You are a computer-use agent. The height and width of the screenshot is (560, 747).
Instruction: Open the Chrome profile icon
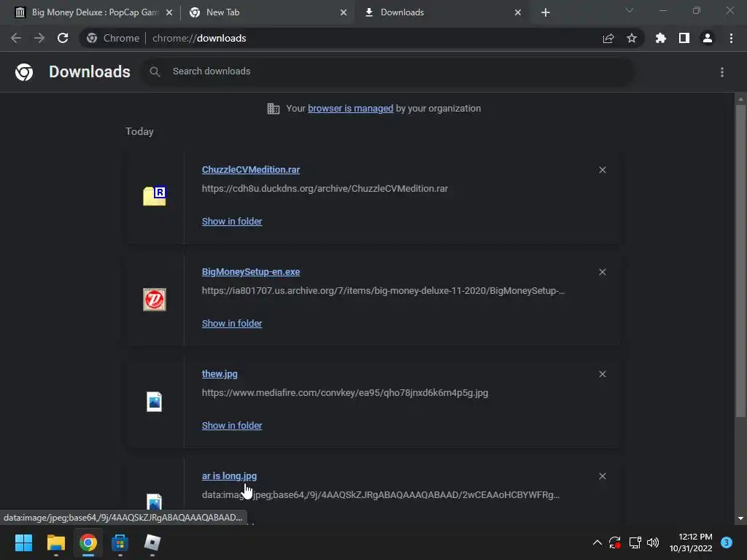(x=708, y=38)
